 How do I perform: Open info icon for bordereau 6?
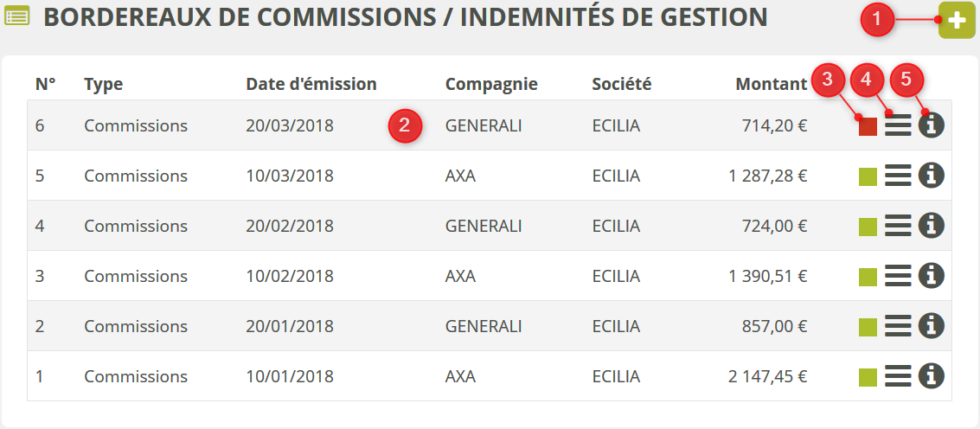click(x=932, y=125)
